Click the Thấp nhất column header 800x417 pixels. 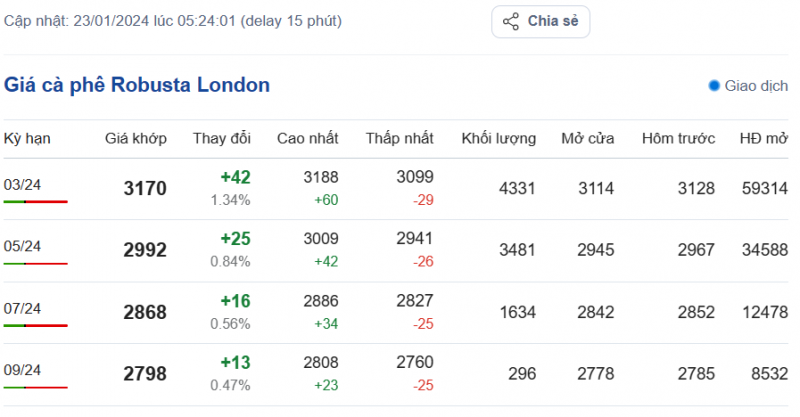point(399,138)
